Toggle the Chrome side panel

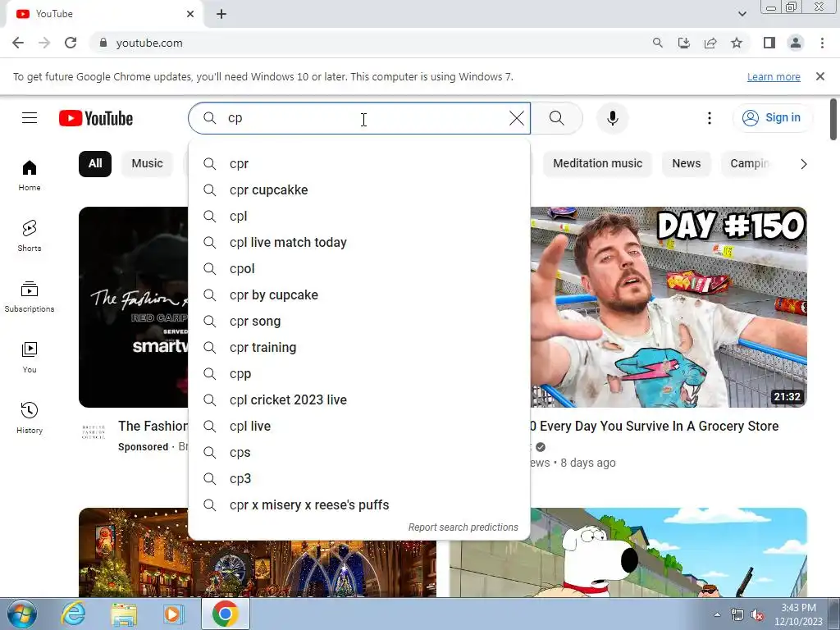(x=769, y=43)
